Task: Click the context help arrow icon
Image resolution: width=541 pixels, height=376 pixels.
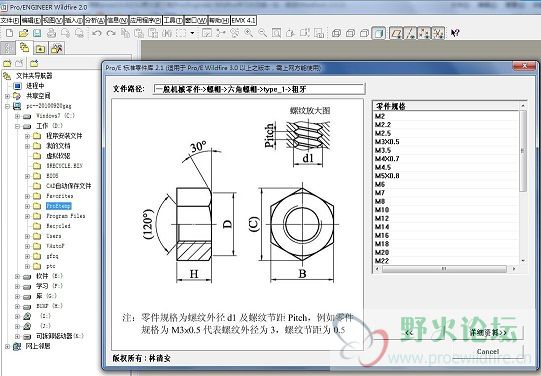Action: tap(455, 33)
